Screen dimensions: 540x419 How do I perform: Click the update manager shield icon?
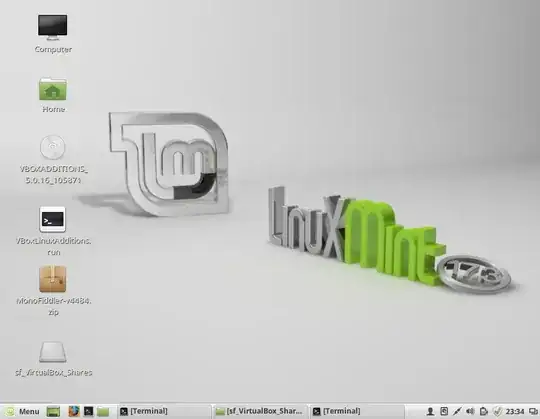[x=497, y=411]
